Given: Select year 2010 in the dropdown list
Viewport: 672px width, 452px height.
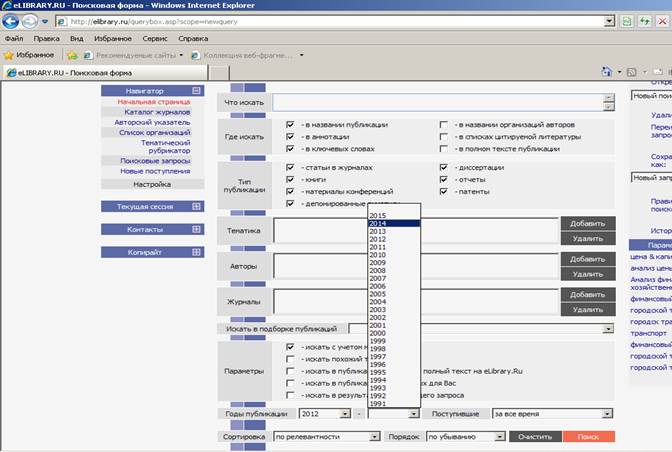Looking at the screenshot, I should [394, 255].
